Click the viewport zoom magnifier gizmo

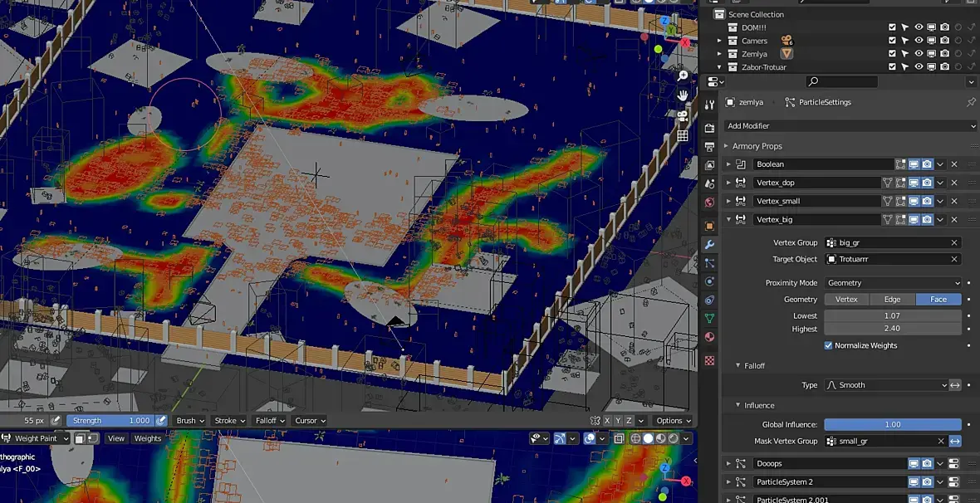(683, 76)
